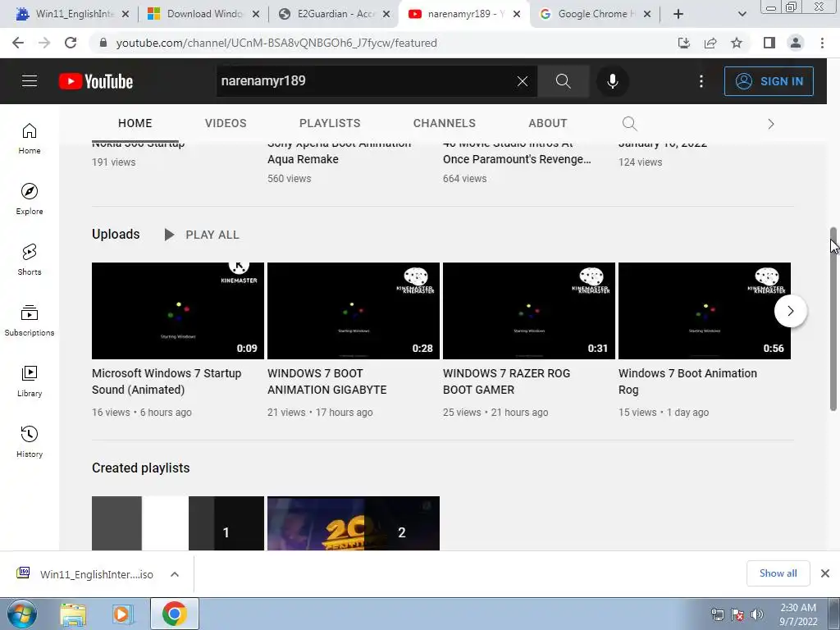Open Windows Media Player from taskbar
Viewport: 840px width, 630px height.
122,614
